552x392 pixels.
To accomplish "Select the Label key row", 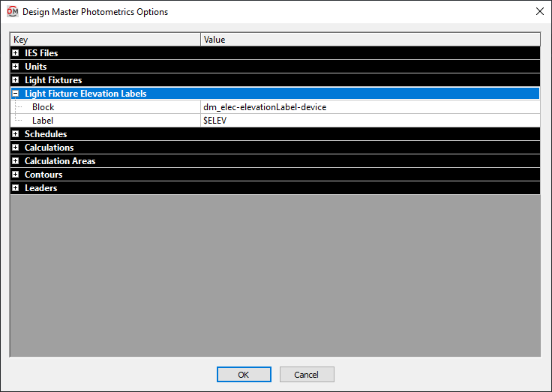I will (106, 121).
